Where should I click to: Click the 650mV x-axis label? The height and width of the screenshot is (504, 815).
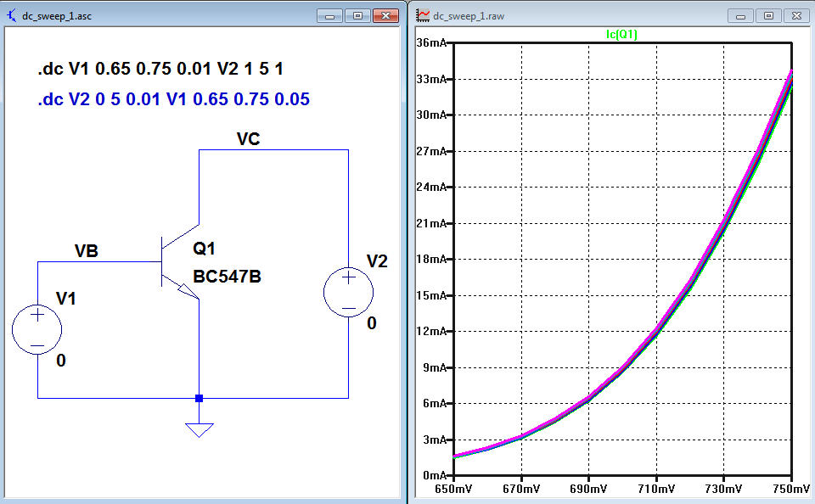click(x=453, y=489)
